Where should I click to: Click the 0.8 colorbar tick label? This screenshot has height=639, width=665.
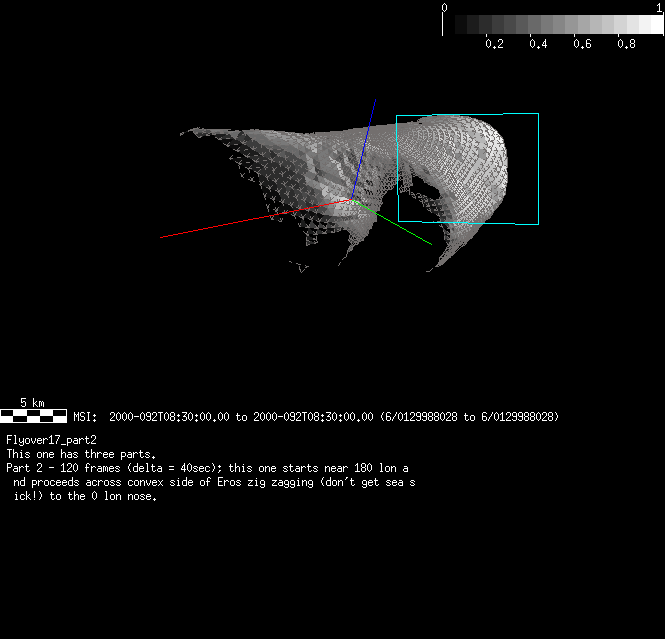626,44
